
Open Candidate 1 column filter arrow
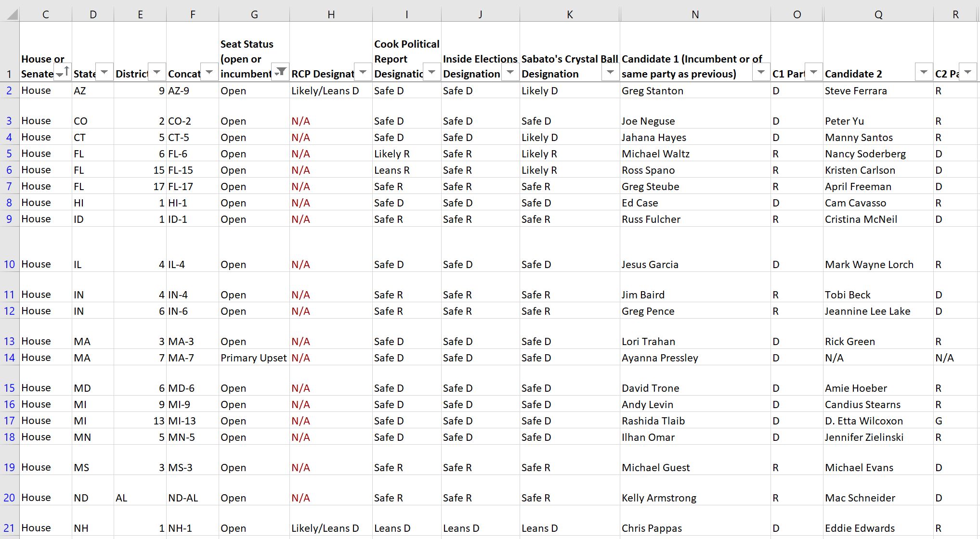point(761,73)
